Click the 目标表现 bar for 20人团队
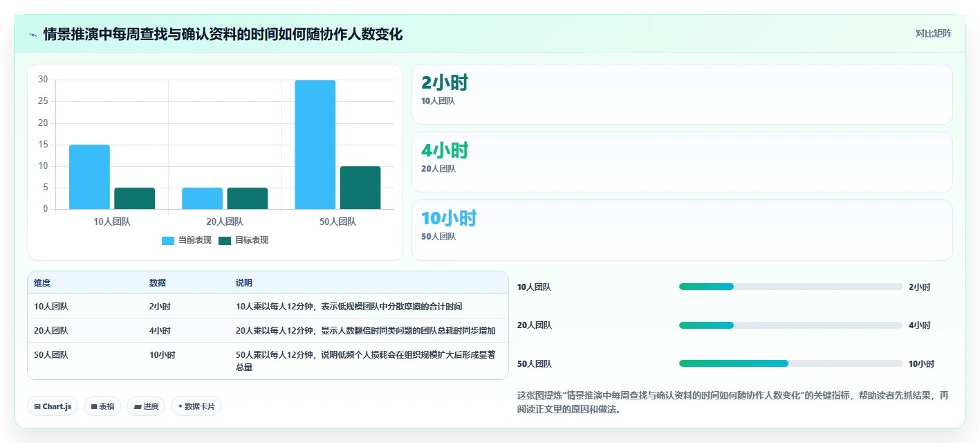 [x=248, y=198]
